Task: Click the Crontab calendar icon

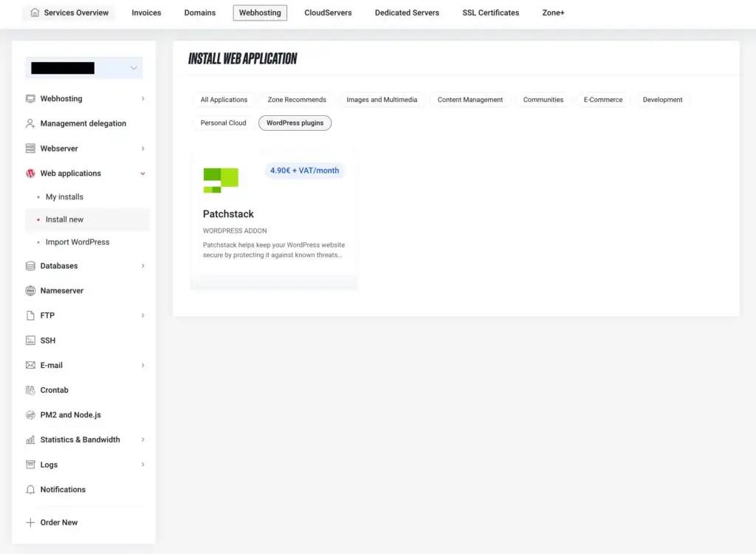Action: point(30,390)
